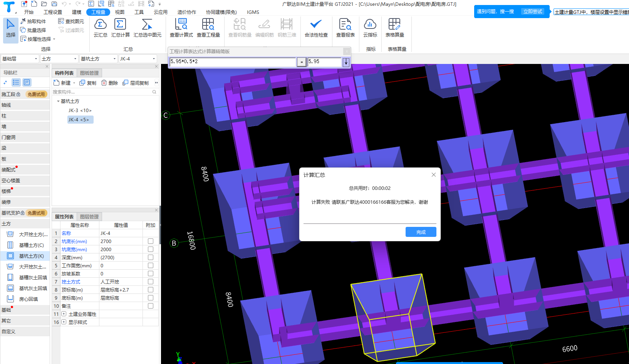
Task: Click calculator equals button
Action: point(302,62)
